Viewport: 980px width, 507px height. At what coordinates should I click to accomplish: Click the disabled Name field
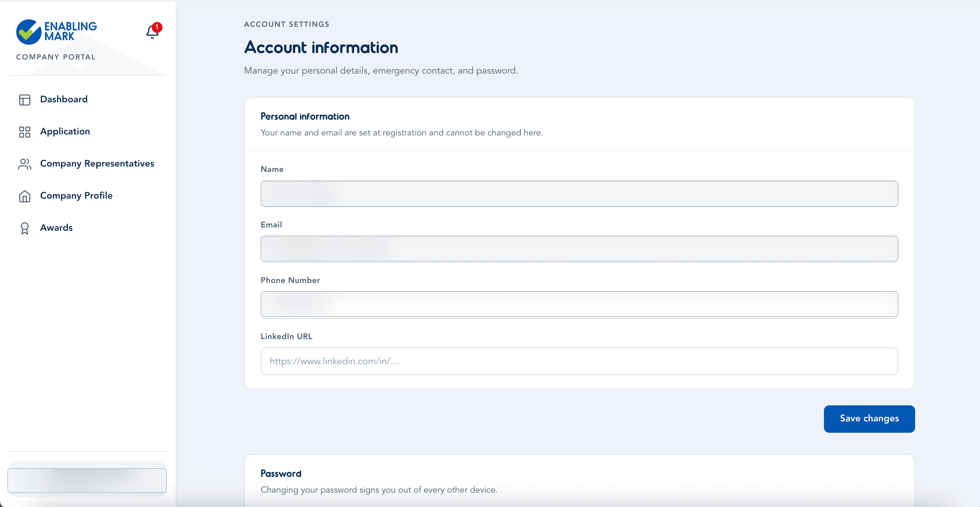pos(579,193)
